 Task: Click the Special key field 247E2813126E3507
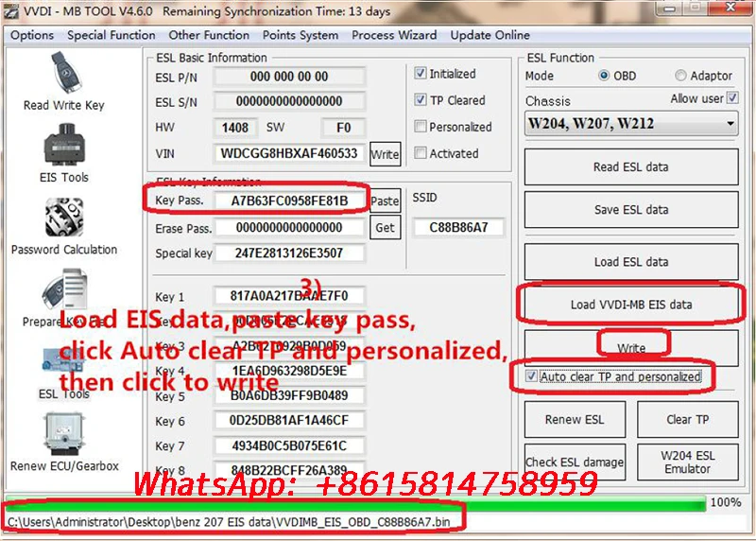click(289, 253)
